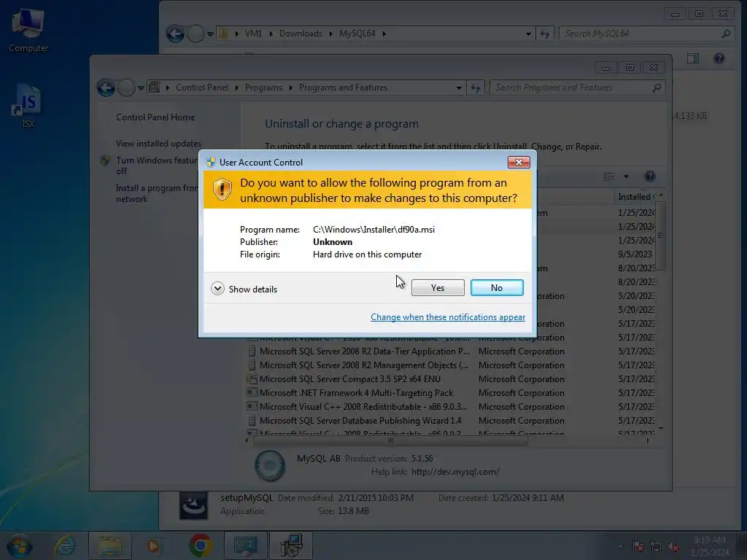Refresh the MySQL64 Explorer window

[x=544, y=34]
